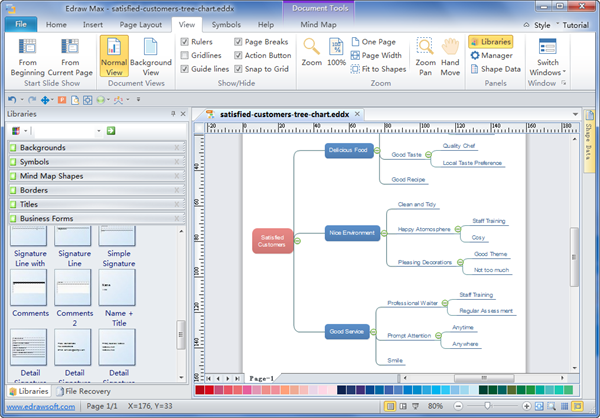Enable the Gridlines checkbox
The width and height of the screenshot is (600, 418).
(x=184, y=56)
